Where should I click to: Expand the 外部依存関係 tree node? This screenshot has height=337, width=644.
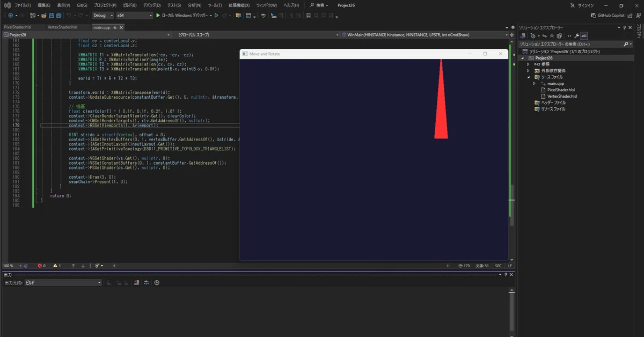pyautogui.click(x=528, y=71)
